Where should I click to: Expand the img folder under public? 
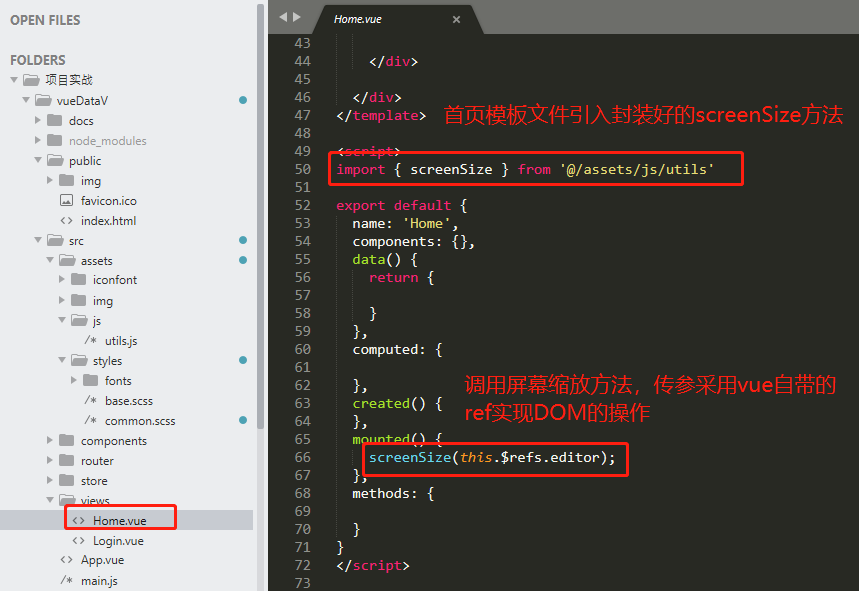coord(50,180)
